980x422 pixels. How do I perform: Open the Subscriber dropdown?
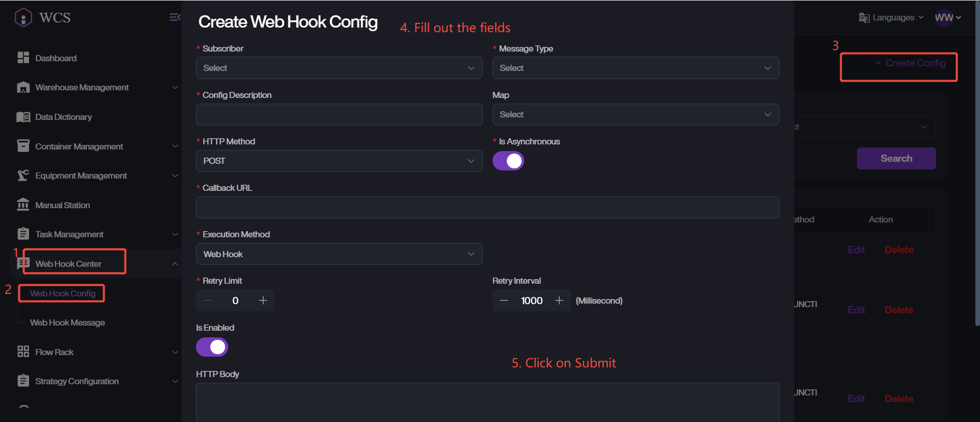point(339,68)
